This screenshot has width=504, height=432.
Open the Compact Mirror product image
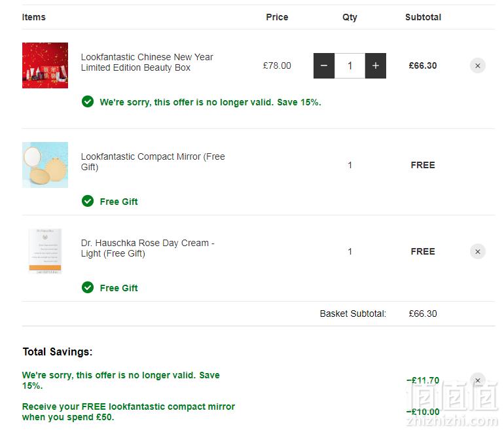pos(45,165)
